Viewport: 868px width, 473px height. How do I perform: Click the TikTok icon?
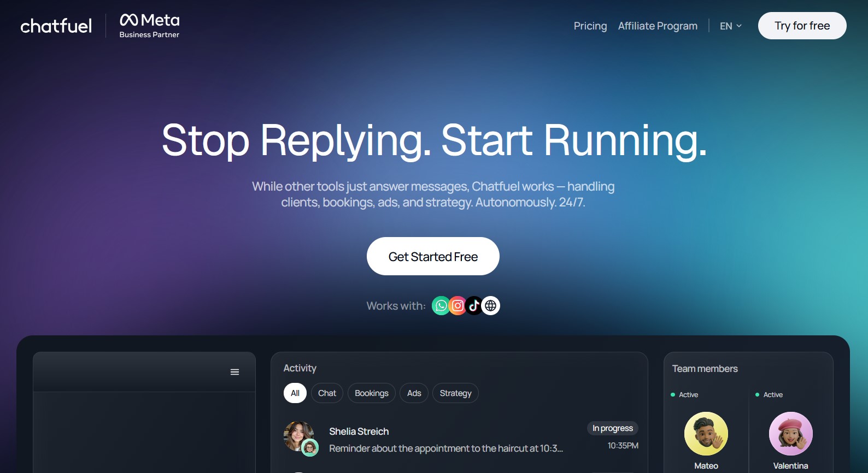tap(474, 306)
